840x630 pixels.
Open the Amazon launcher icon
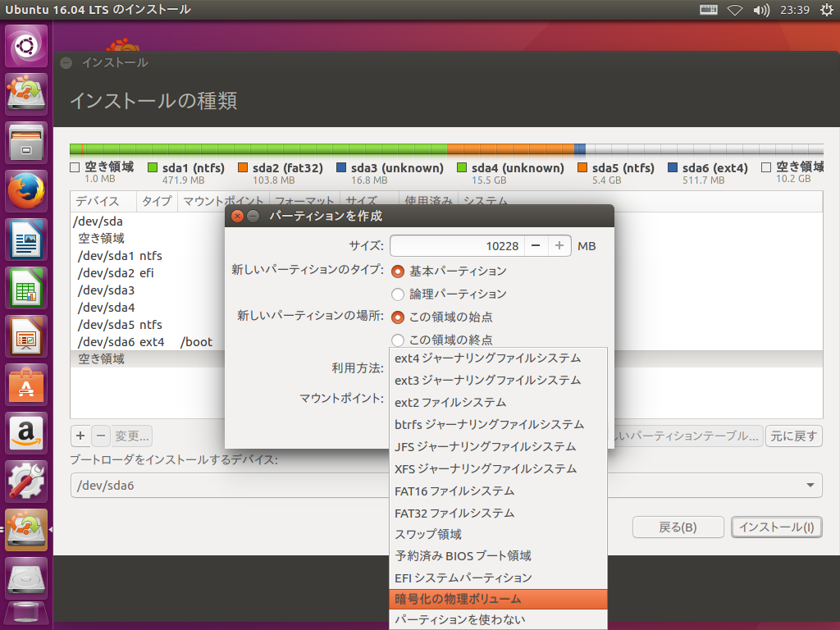26,433
